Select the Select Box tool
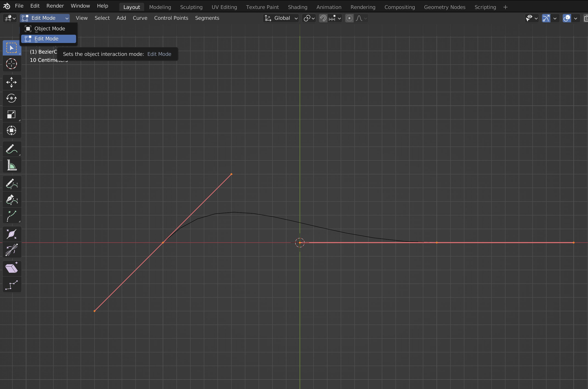The width and height of the screenshot is (588, 389). pyautogui.click(x=12, y=48)
